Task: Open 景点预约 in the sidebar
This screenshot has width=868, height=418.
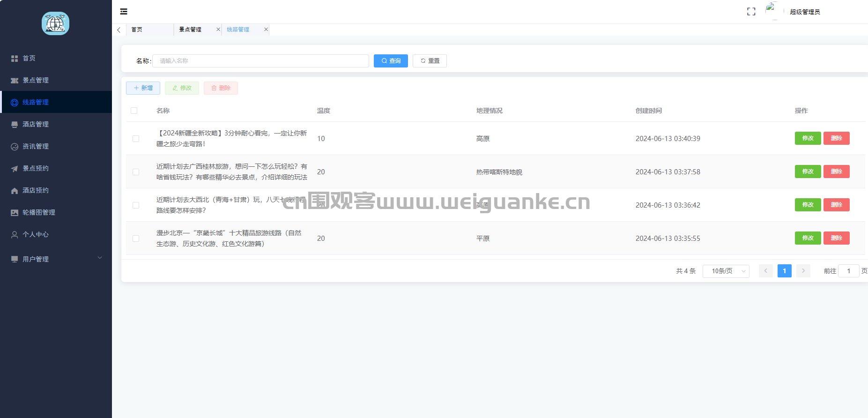Action: tap(36, 169)
